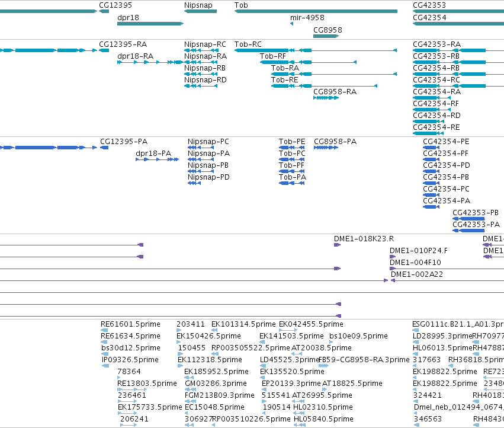Select EST EK042455.5prime
The image size is (504, 428).
click(x=288, y=330)
